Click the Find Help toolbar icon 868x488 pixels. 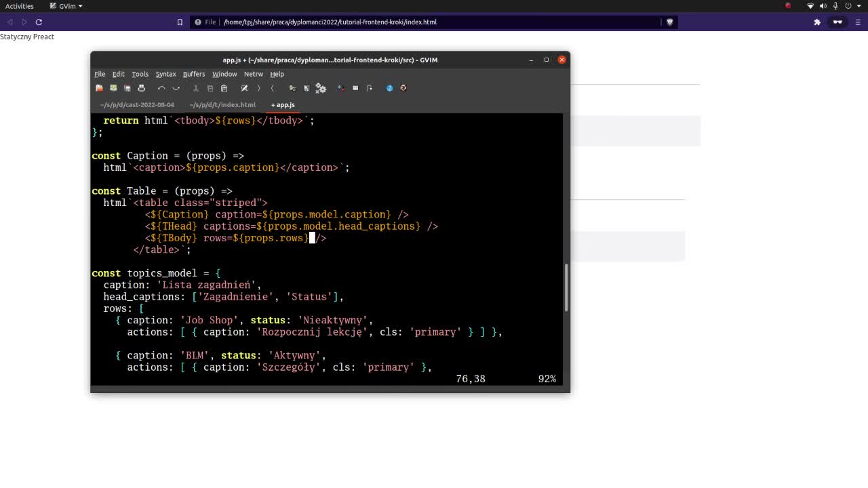tap(403, 88)
